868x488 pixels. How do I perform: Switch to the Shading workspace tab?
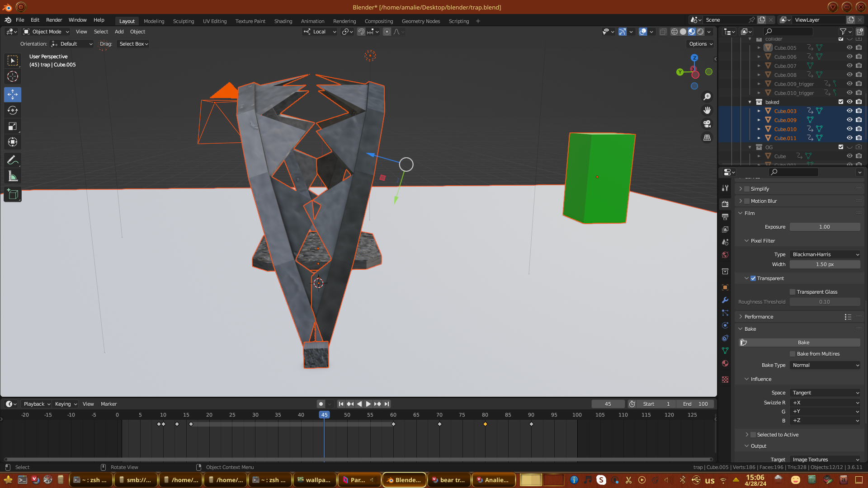[283, 21]
